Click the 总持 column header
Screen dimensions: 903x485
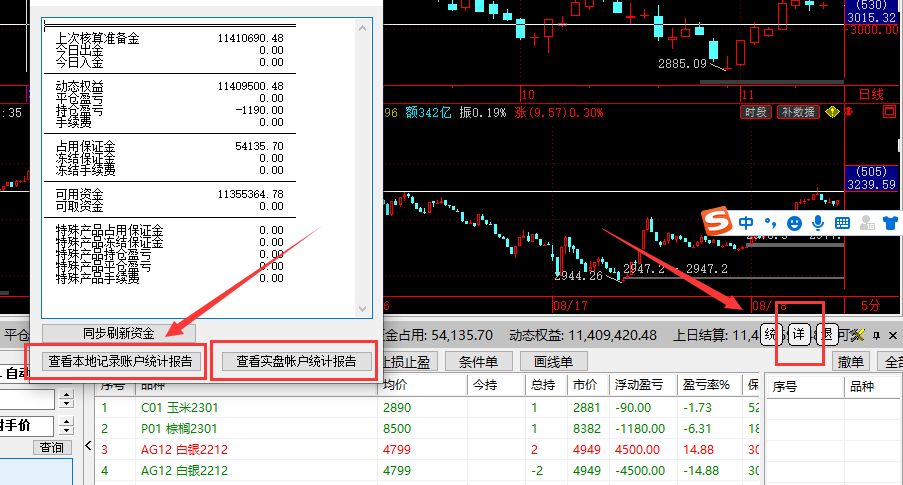[x=547, y=385]
